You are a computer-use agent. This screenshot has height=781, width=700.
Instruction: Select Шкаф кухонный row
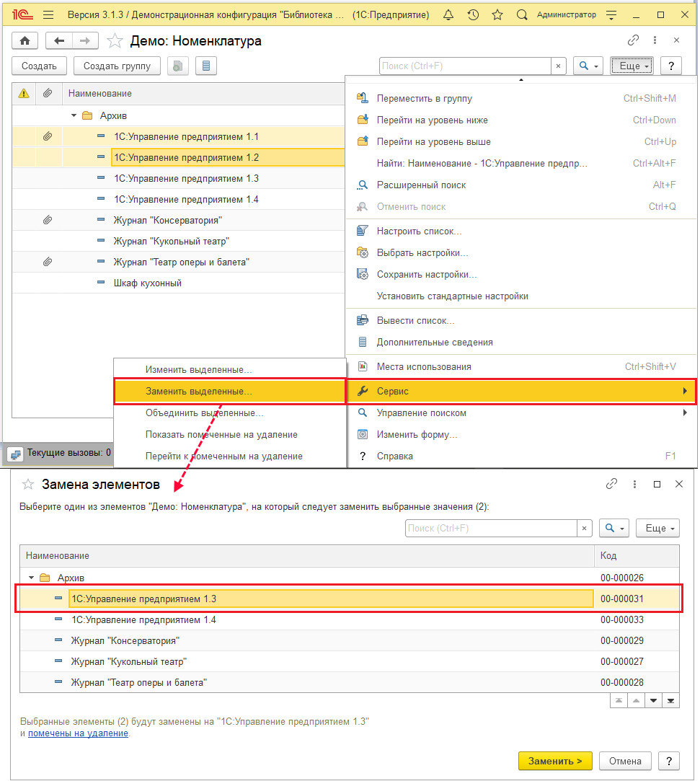(178, 283)
